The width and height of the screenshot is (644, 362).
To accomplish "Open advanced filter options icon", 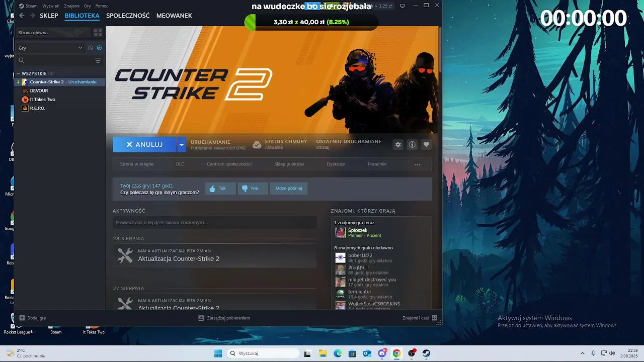I will (x=98, y=60).
